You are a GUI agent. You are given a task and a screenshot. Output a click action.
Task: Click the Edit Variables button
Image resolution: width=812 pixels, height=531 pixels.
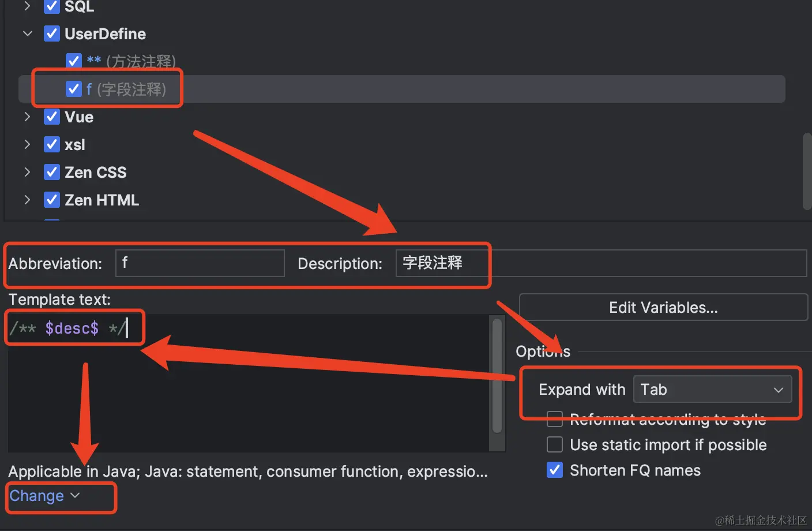663,307
